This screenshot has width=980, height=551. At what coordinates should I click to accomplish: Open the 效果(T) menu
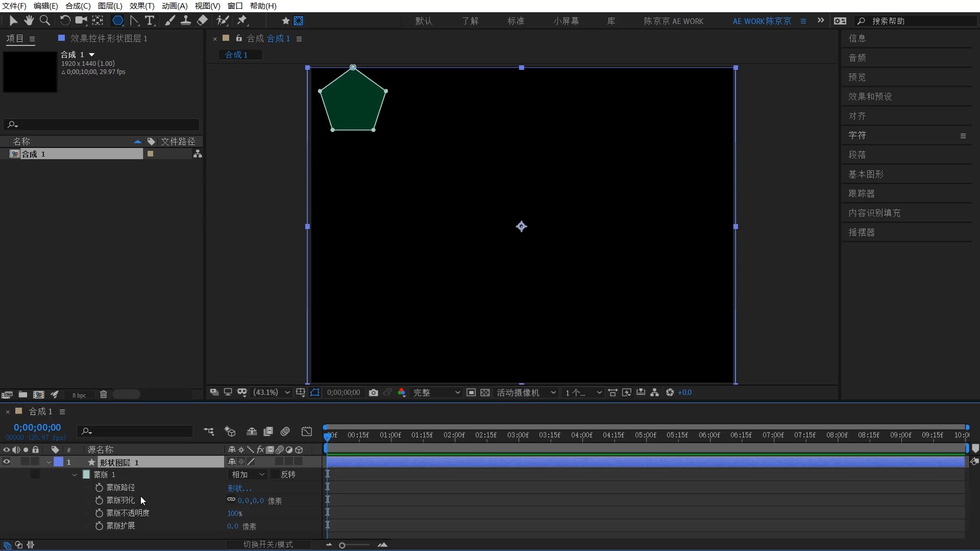point(142,6)
